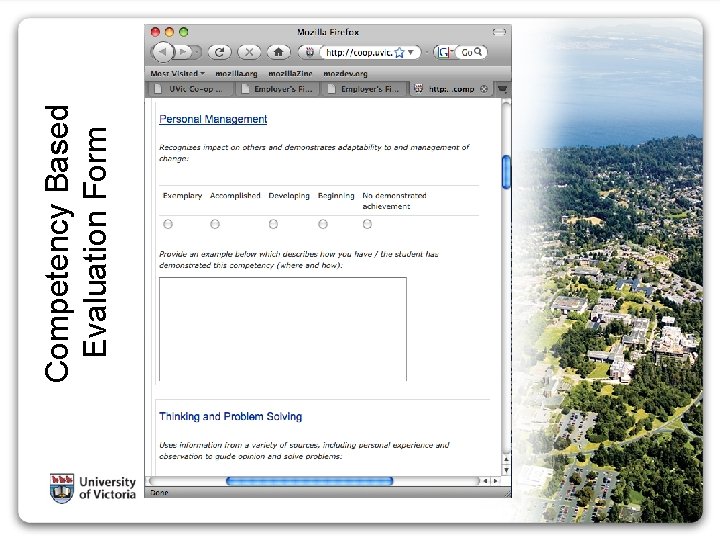Switch to the first Employer's Fi... tab

pyautogui.click(x=277, y=89)
